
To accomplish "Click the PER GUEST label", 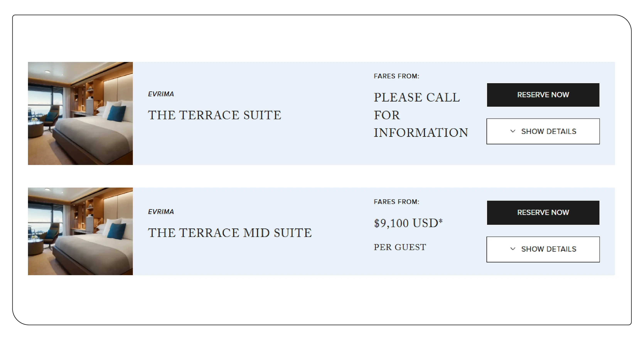I will [x=400, y=247].
